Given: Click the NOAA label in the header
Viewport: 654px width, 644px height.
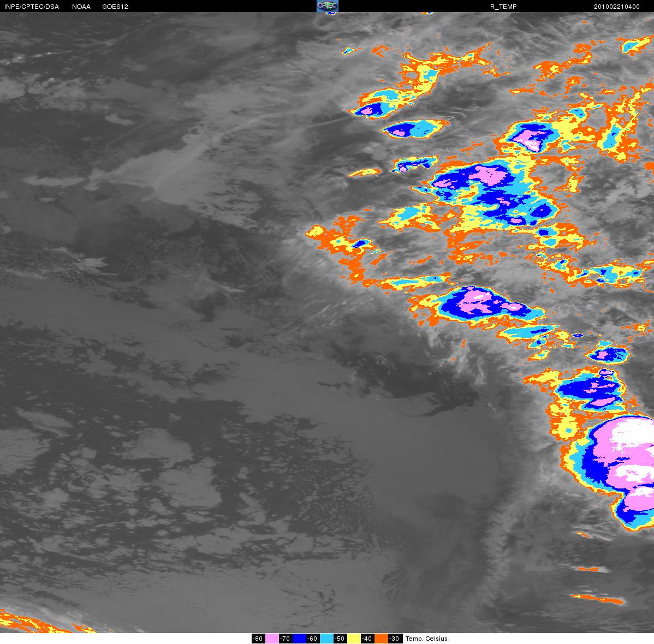Looking at the screenshot, I should (81, 7).
